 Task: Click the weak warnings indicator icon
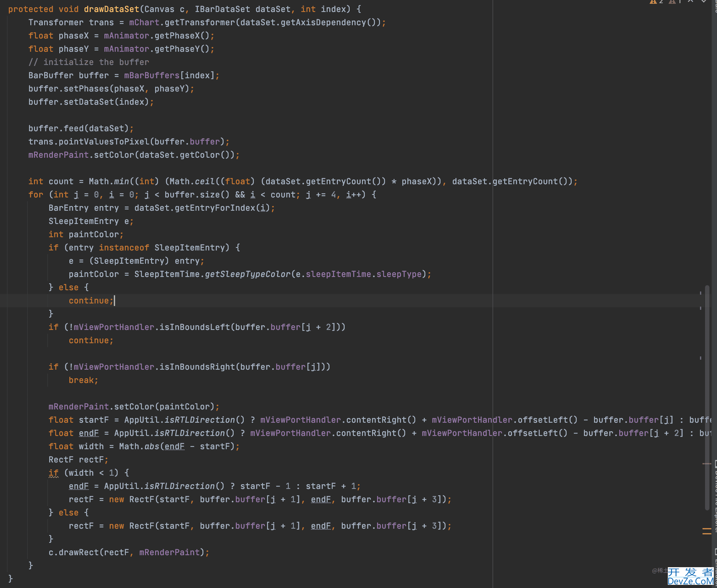tap(672, 2)
